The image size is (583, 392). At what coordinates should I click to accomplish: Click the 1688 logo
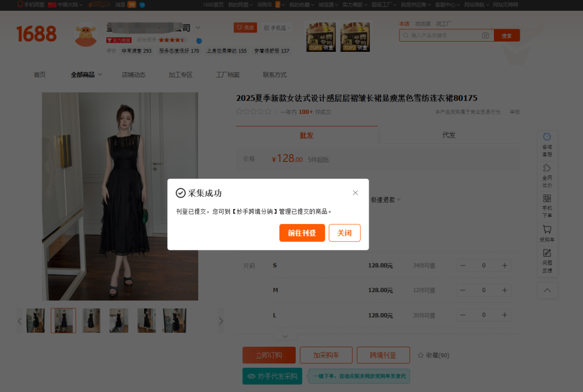[36, 33]
